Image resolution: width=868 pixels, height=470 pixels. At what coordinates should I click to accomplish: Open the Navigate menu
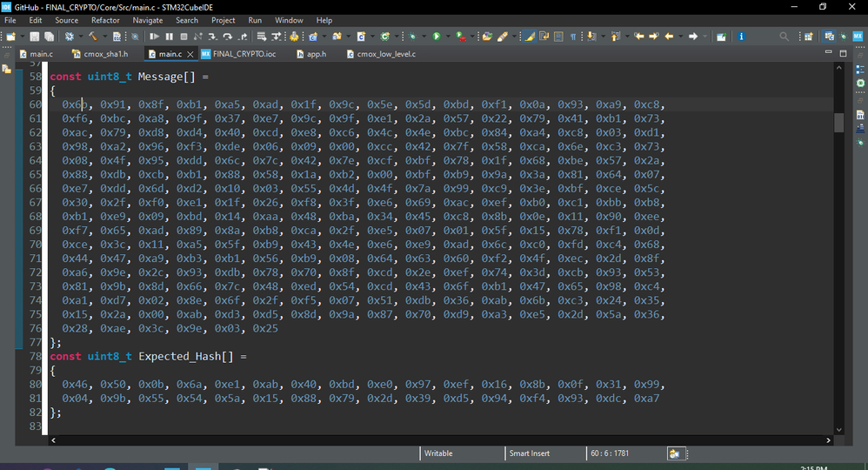[147, 20]
